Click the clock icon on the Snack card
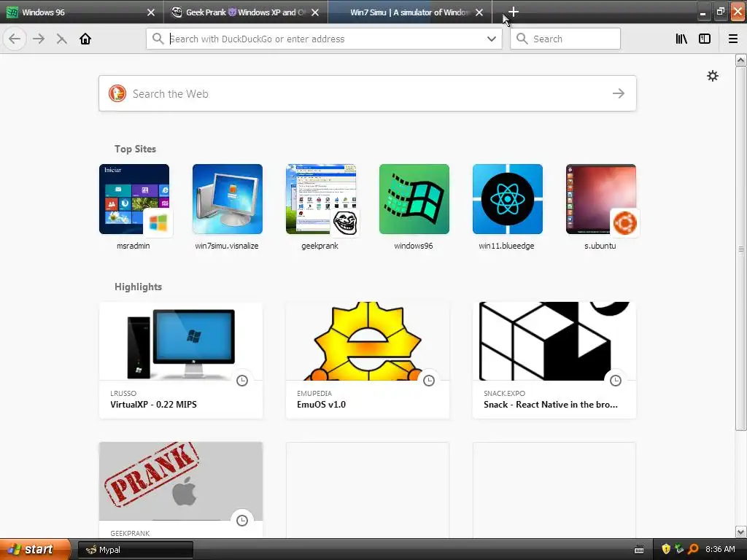 [x=616, y=380]
